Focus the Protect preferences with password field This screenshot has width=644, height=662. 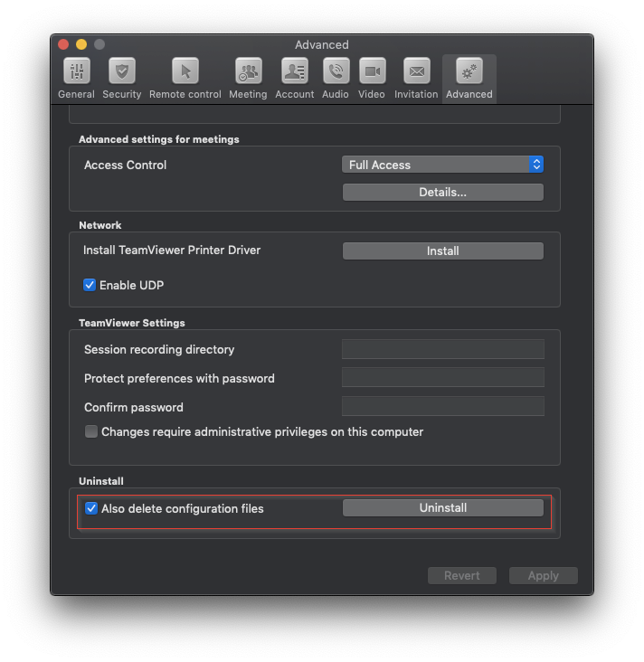443,377
